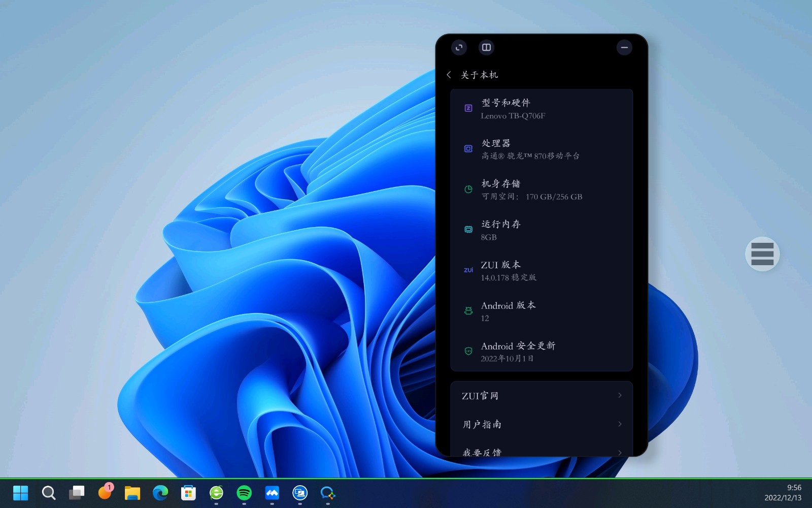Click the 运行内存 label

(501, 224)
